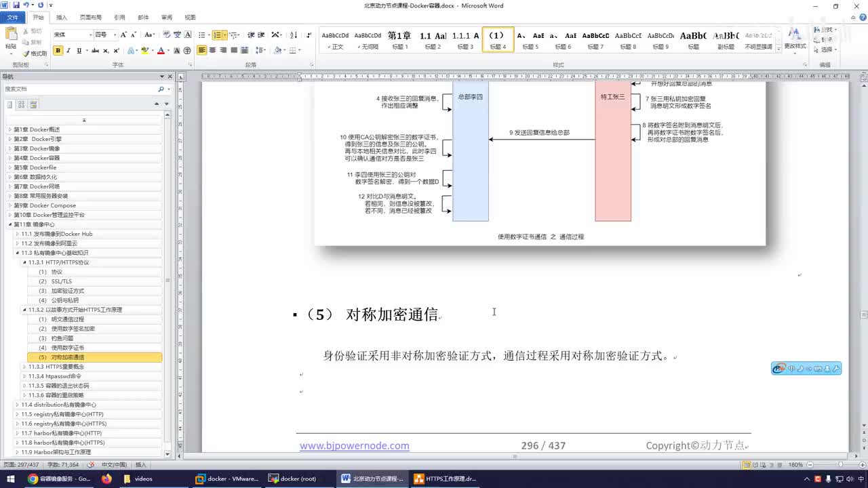
Task: Toggle the bulleted list button
Action: 203,35
